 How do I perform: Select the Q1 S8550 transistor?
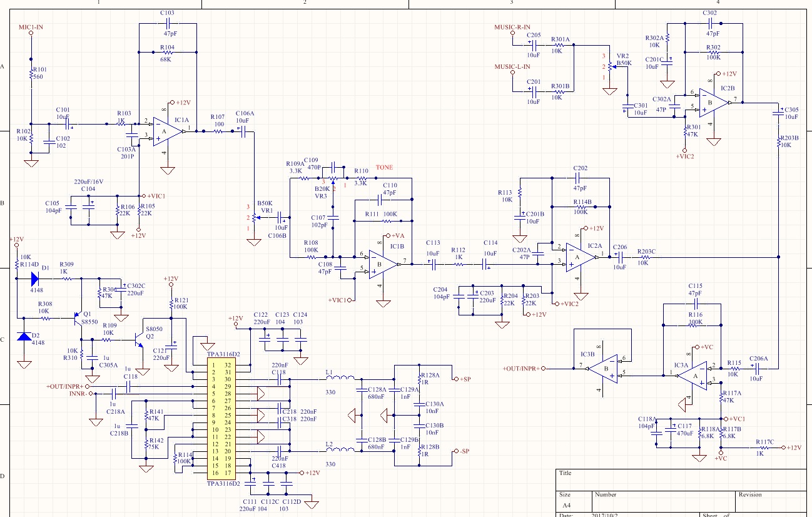tap(79, 318)
